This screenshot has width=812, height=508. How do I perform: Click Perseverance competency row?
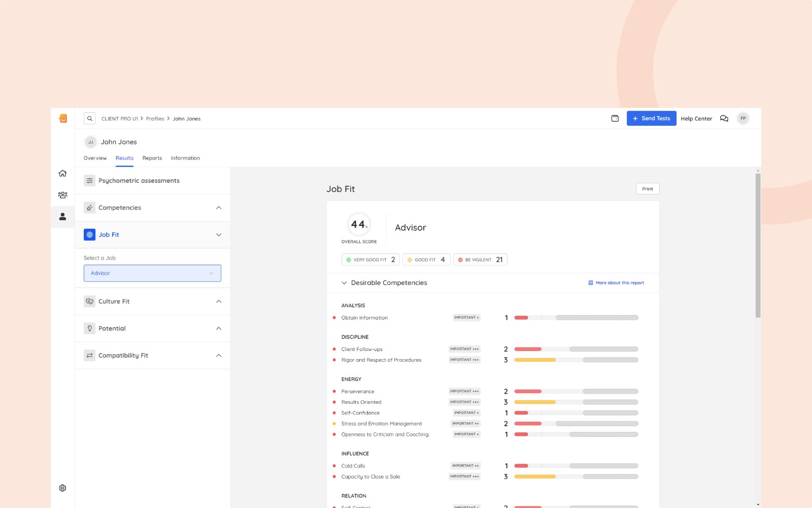pos(358,391)
